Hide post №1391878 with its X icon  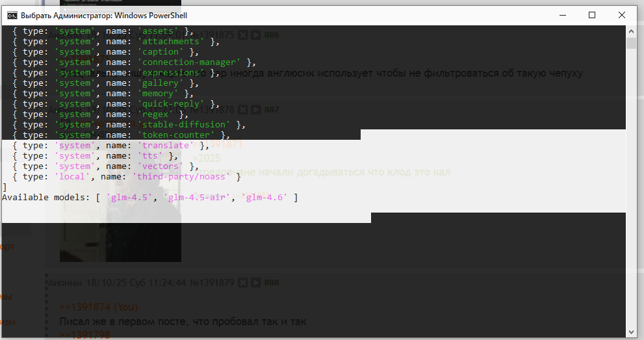click(x=243, y=110)
